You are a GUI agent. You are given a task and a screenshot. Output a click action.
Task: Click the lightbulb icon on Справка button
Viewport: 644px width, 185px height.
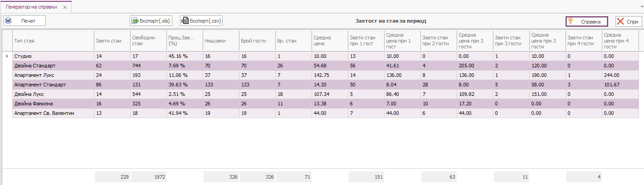pos(571,21)
